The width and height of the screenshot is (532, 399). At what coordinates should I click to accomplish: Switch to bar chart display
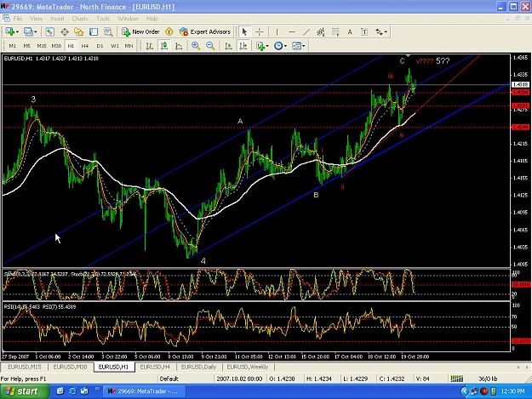click(149, 46)
